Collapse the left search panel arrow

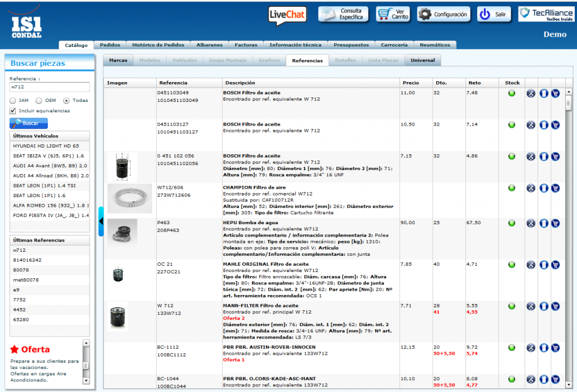101,221
